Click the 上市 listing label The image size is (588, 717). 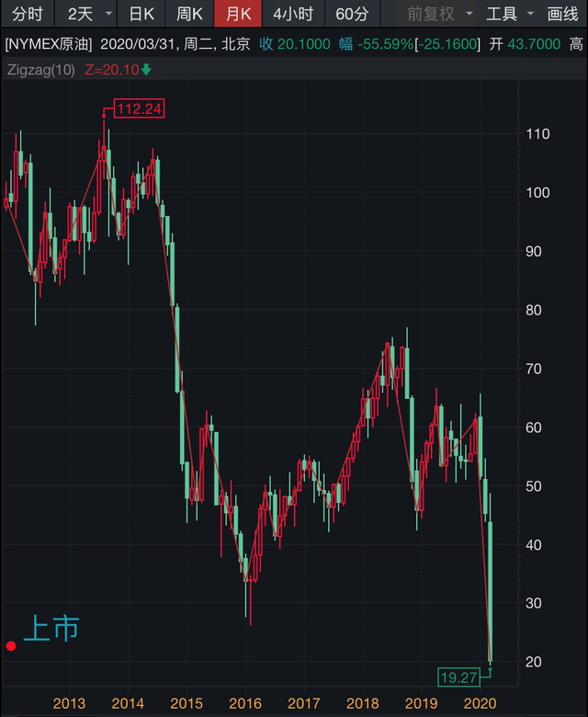coord(51,628)
